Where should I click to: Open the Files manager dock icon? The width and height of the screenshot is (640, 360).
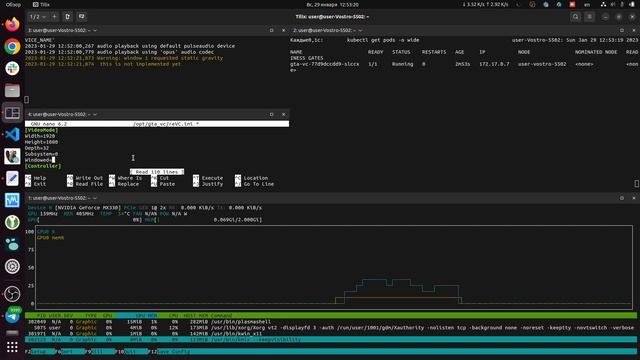click(12, 91)
